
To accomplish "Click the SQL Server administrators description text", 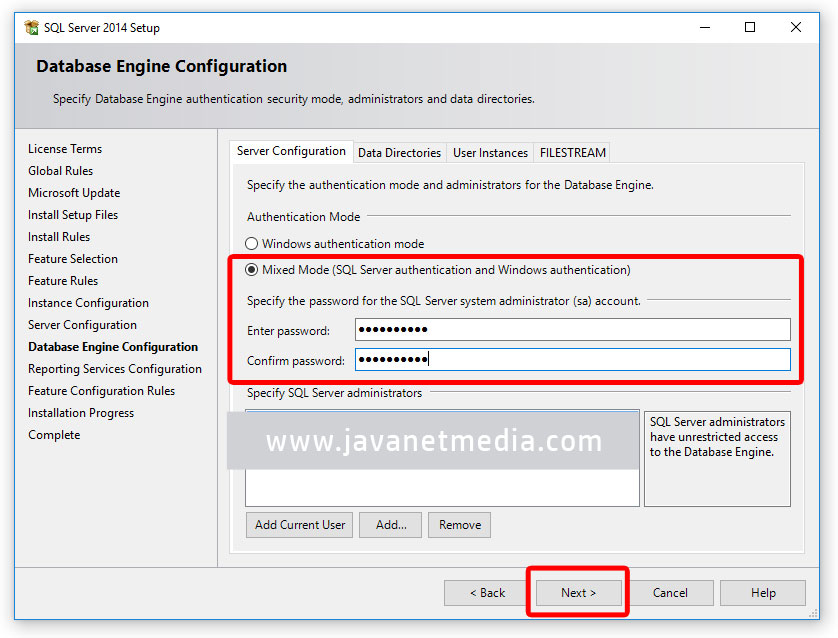I will [x=717, y=437].
